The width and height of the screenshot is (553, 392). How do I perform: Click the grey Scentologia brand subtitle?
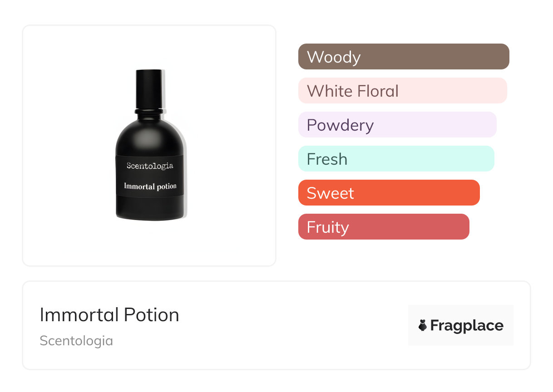point(76,341)
